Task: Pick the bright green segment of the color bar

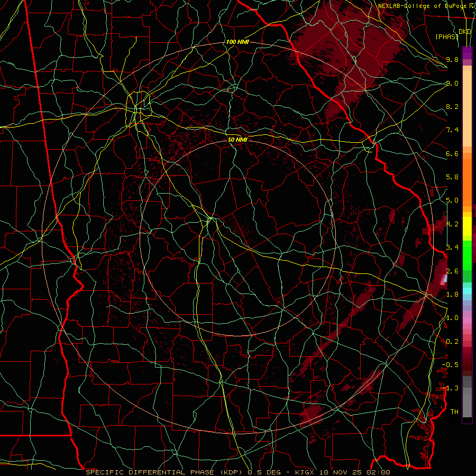Action: tap(467, 255)
